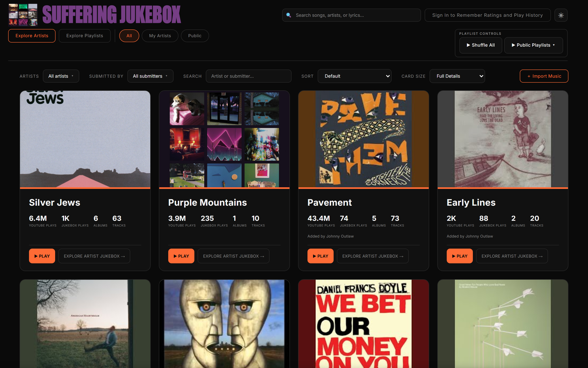Switch to the Explore Playlists tab
The width and height of the screenshot is (588, 368).
click(85, 36)
